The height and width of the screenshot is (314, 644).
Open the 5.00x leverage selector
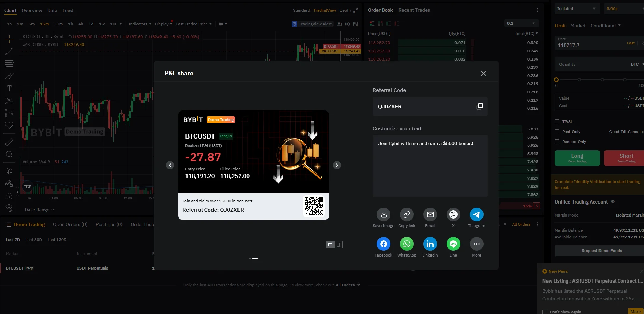click(x=624, y=9)
